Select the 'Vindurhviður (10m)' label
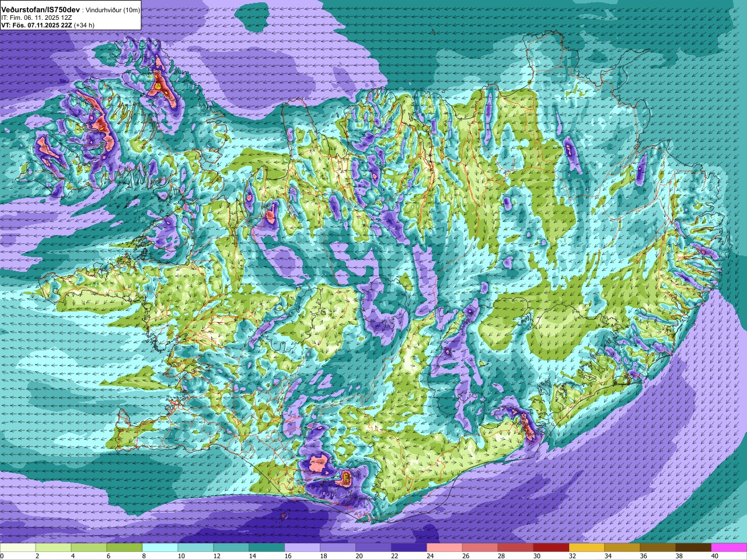Image resolution: width=747 pixels, height=560 pixels. point(113,10)
